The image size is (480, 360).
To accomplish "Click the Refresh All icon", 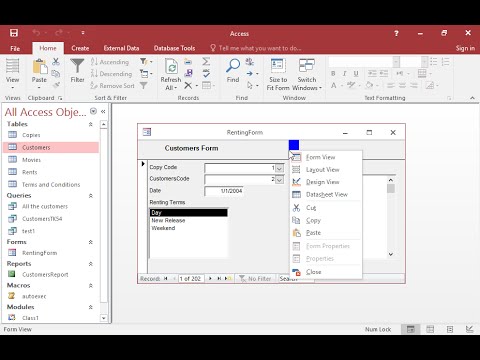I will point(171,66).
